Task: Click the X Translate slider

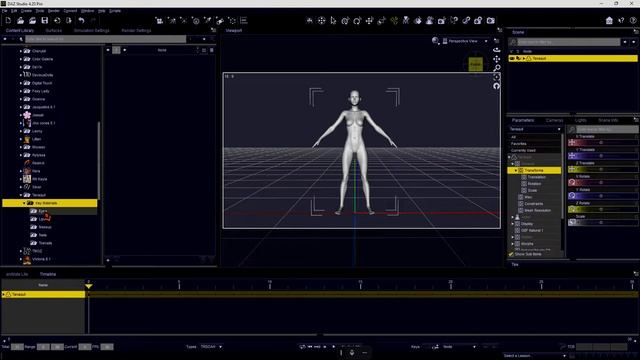Action: pos(603,142)
